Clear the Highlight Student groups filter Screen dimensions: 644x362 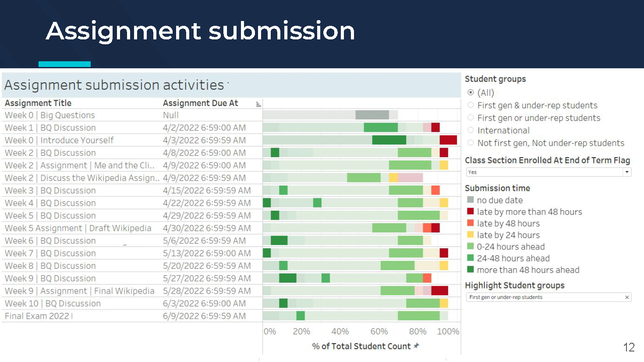point(627,297)
